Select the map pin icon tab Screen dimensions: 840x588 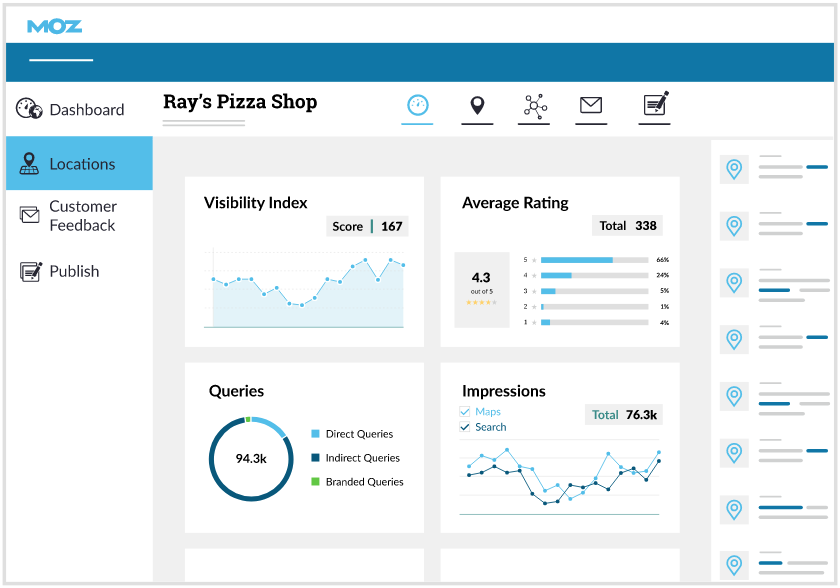(477, 105)
